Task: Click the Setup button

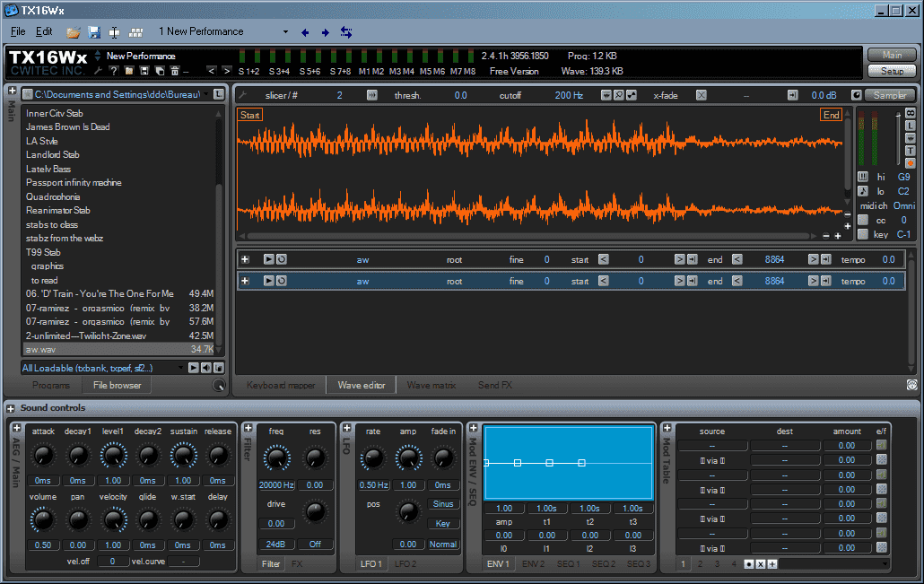Action: pos(892,71)
